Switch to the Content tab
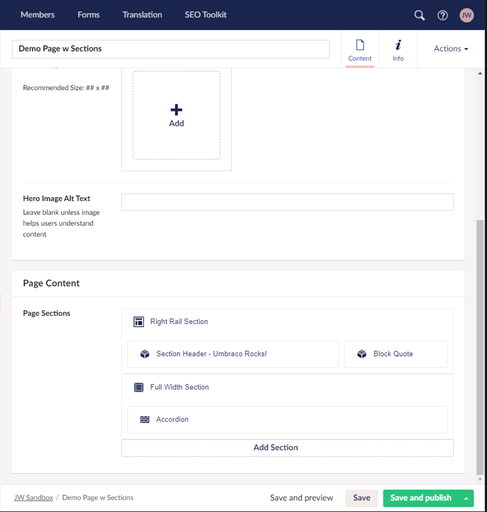Screen dimensions: 487x512 click(x=360, y=50)
